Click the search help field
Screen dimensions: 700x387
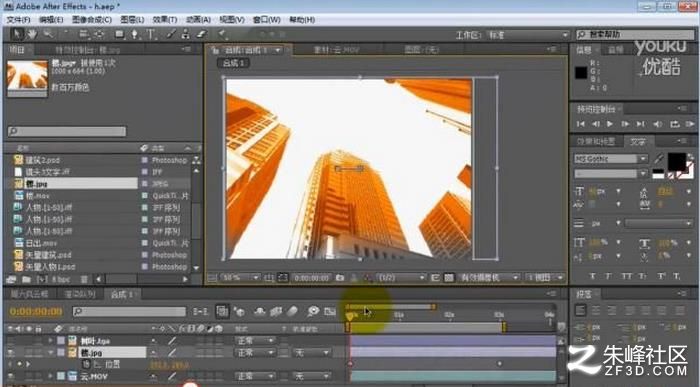(x=635, y=34)
